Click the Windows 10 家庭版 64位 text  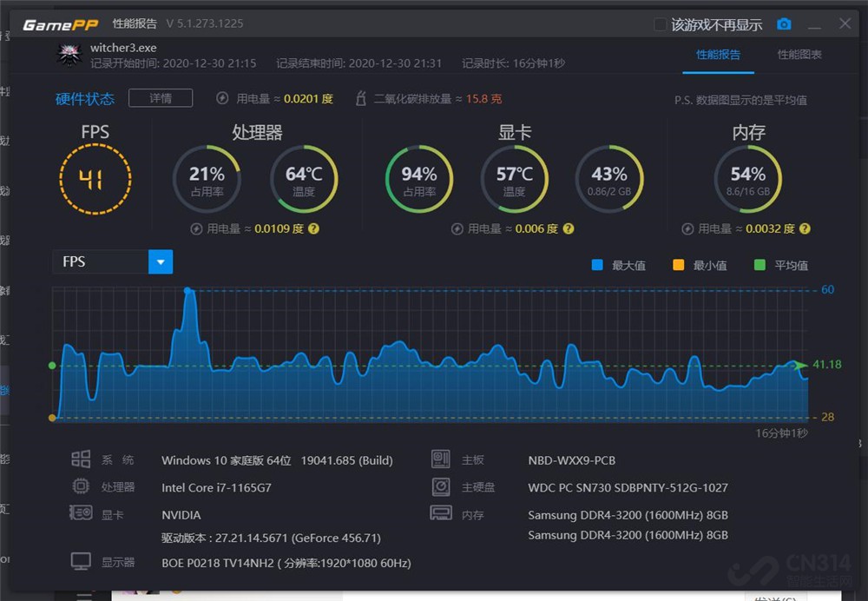[x=227, y=460]
